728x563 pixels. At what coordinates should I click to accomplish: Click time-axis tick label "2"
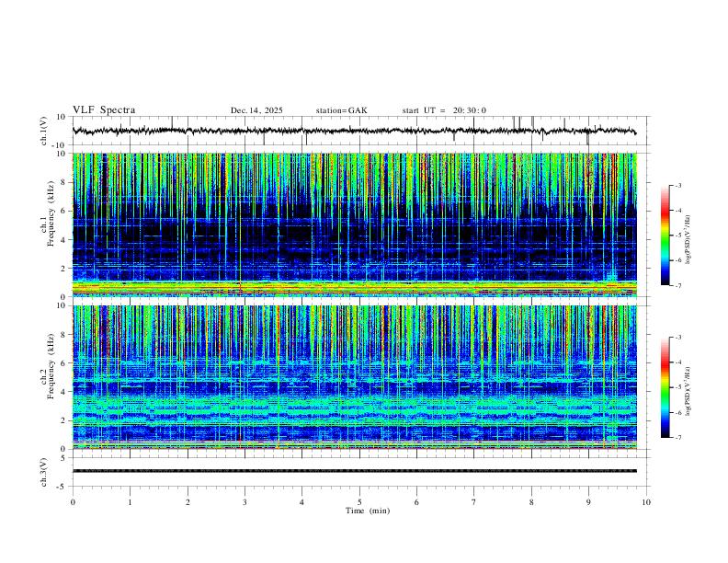click(188, 502)
